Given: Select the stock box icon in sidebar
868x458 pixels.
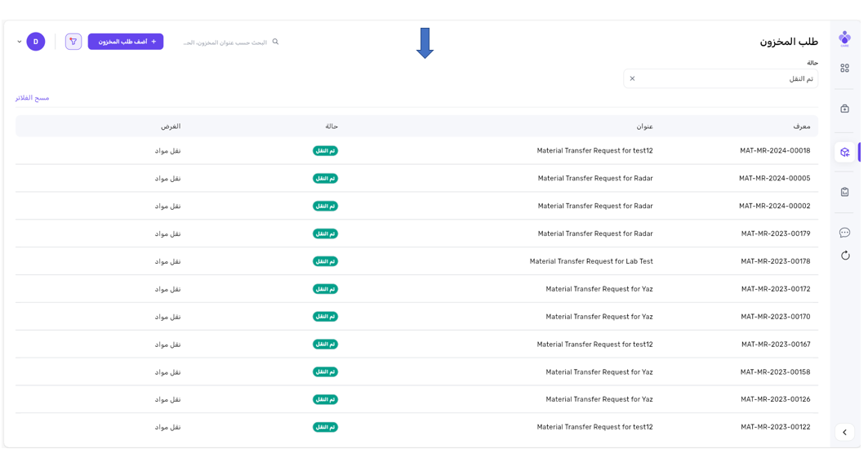Looking at the screenshot, I should [844, 152].
